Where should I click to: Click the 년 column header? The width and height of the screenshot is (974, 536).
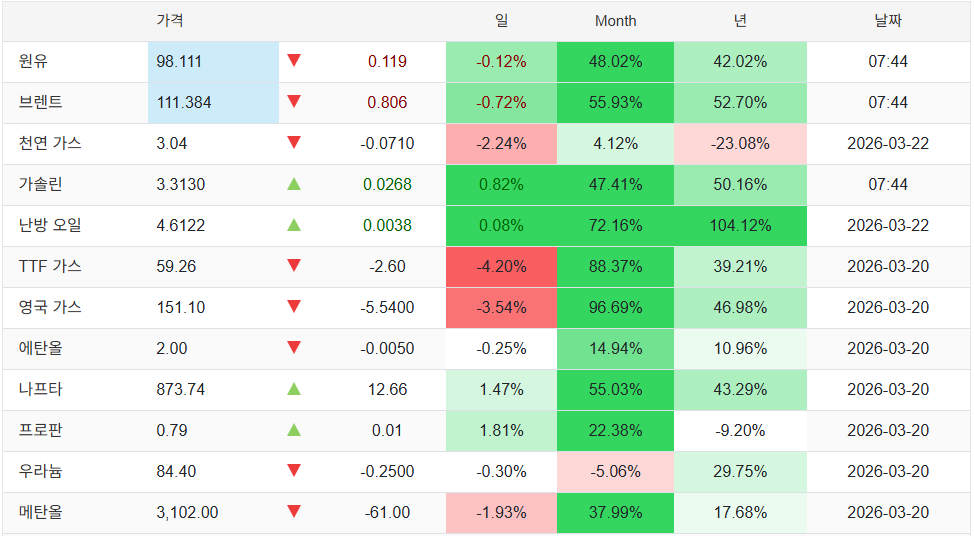740,21
